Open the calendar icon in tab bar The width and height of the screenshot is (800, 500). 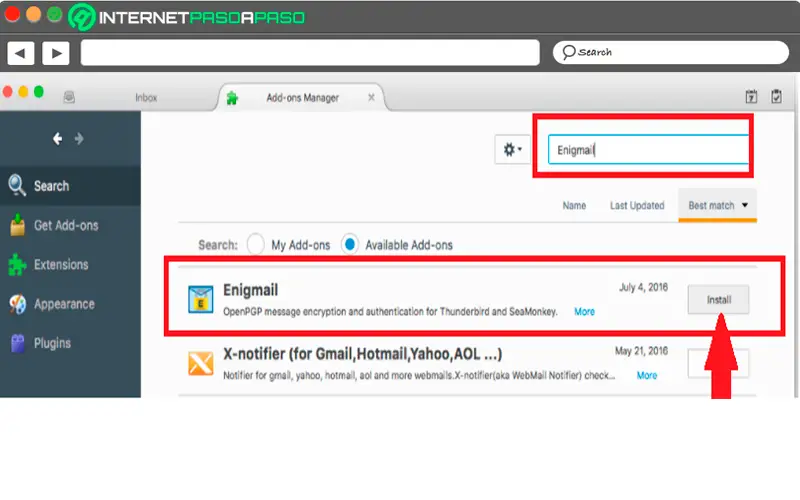pyautogui.click(x=751, y=96)
